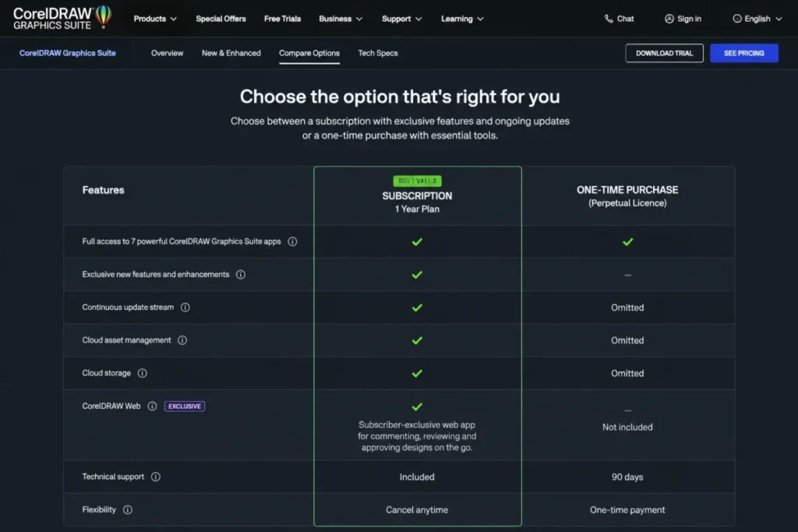Click the CorelDRAW Graphics Suite subnav link

point(67,53)
